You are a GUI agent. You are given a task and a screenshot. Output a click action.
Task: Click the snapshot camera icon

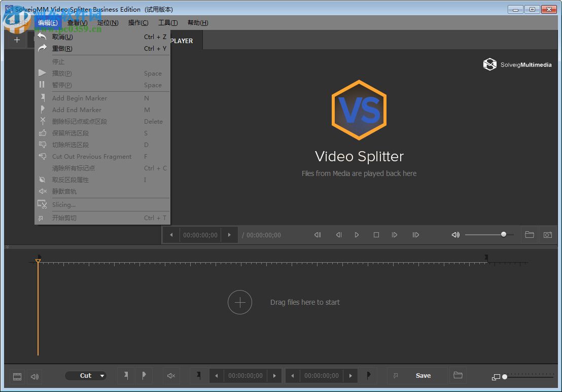coord(548,235)
